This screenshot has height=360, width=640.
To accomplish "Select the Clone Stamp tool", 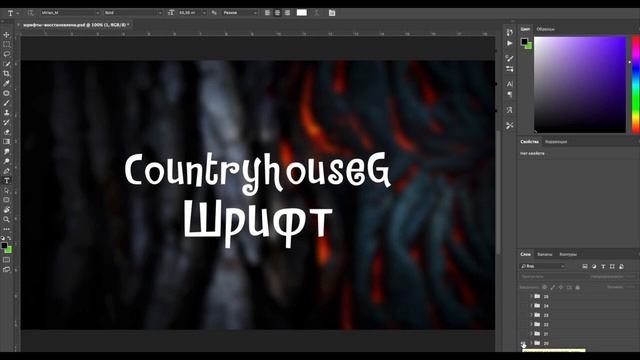I will [7, 113].
